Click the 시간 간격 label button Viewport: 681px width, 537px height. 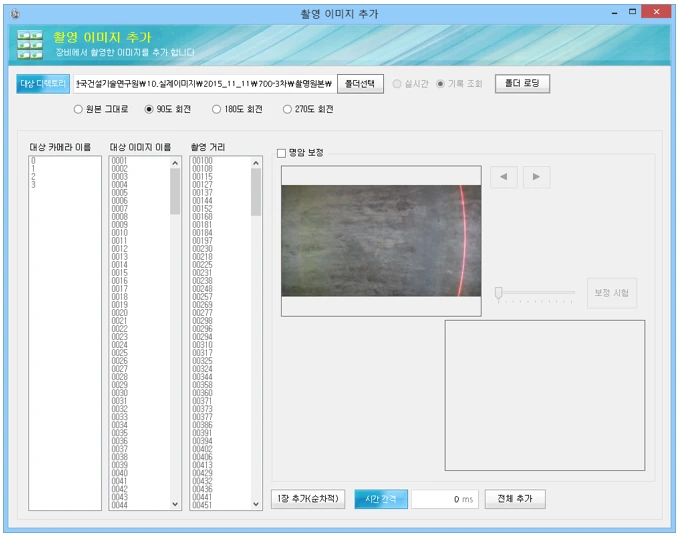pyautogui.click(x=381, y=499)
